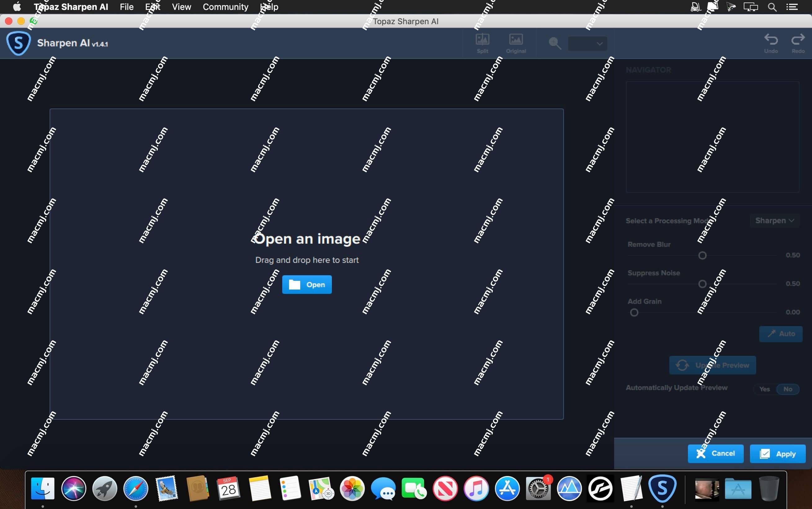Viewport: 812px width, 509px height.
Task: Click the Sharpen AI shield logo
Action: tap(19, 43)
